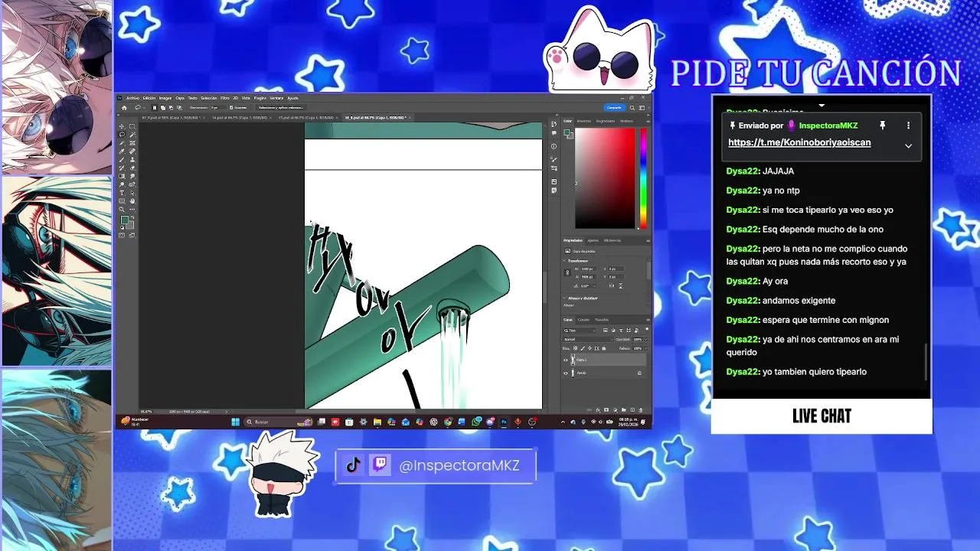This screenshot has width=980, height=551.
Task: Select the Clone Stamp tool
Action: [x=132, y=160]
